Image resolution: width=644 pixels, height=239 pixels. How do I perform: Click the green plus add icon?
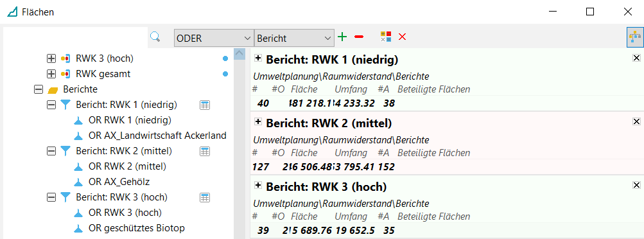click(x=342, y=37)
